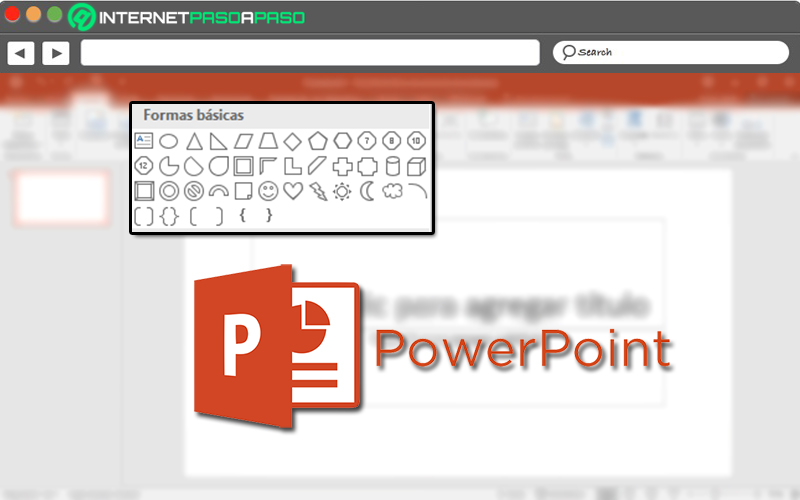Screen dimensions: 800x500
Task: Pick the Right Triangle shape
Action: point(218,141)
